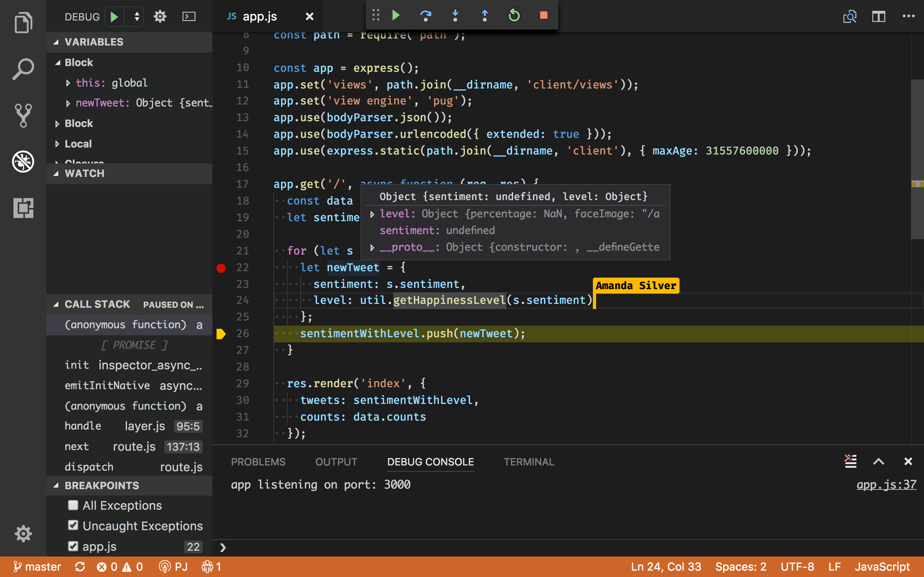Toggle the All Exceptions breakpoint checkbox
This screenshot has width=924, height=577.
pyautogui.click(x=73, y=505)
